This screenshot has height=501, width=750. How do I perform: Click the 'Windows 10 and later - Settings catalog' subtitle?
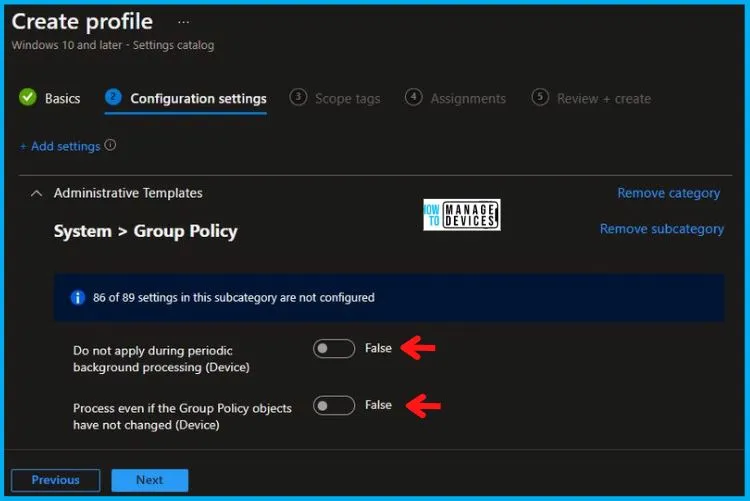pyautogui.click(x=113, y=45)
